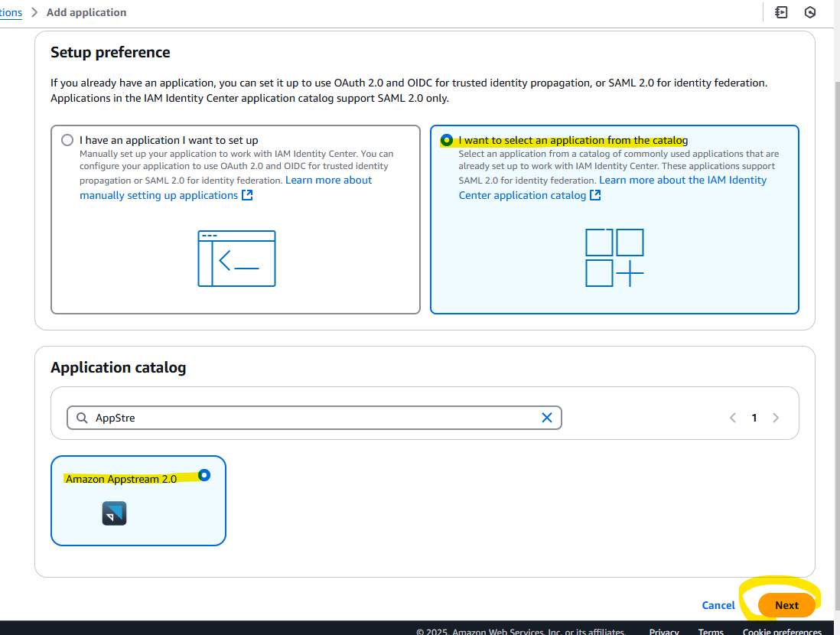Click the Setup preference heading

pyautogui.click(x=110, y=52)
